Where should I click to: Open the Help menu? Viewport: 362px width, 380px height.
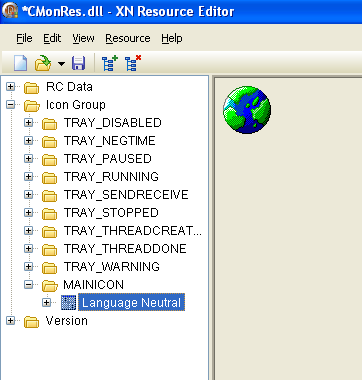click(x=172, y=38)
